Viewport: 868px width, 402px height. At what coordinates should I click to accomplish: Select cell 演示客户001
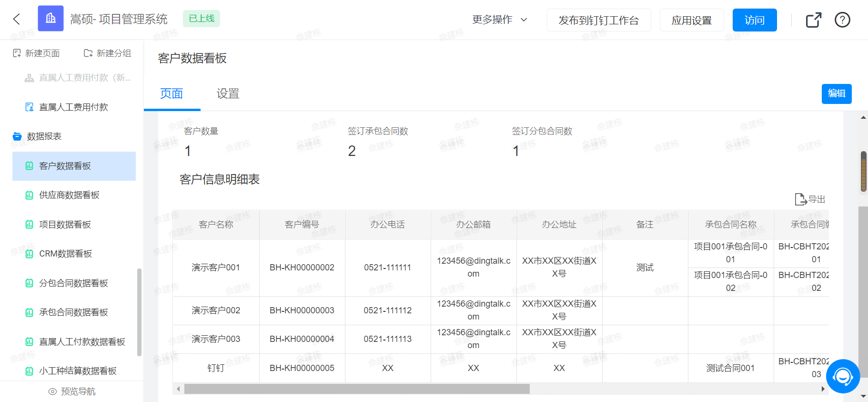click(x=216, y=268)
